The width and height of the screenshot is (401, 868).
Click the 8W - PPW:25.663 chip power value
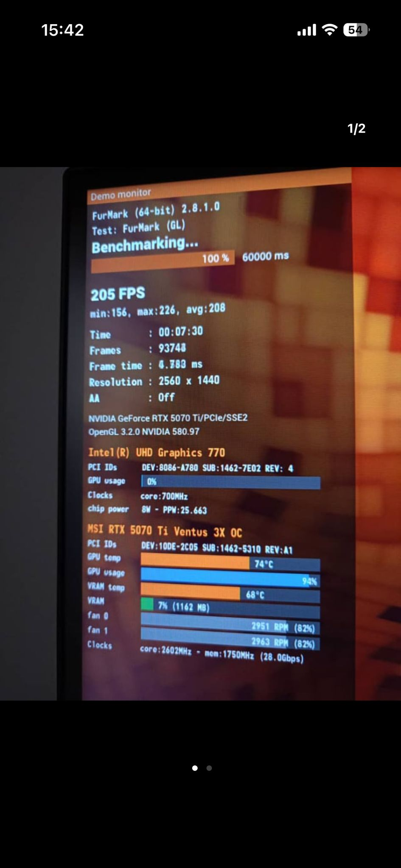pos(174,510)
